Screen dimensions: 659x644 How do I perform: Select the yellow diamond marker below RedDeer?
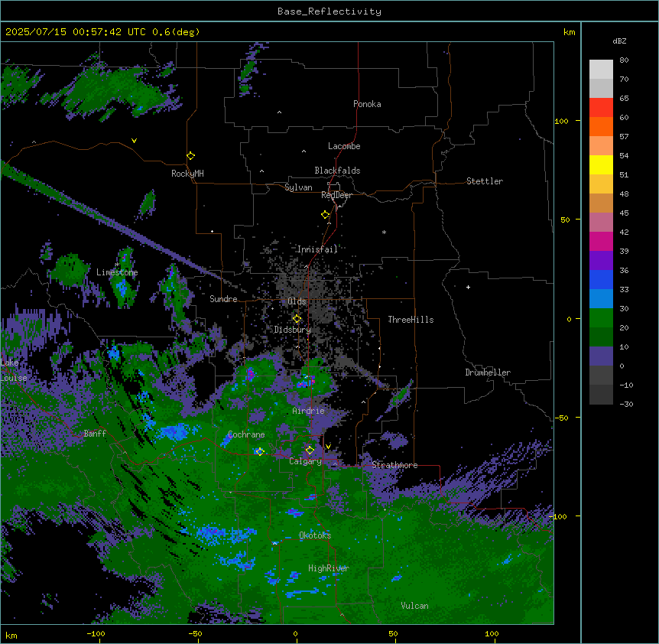pyautogui.click(x=326, y=215)
